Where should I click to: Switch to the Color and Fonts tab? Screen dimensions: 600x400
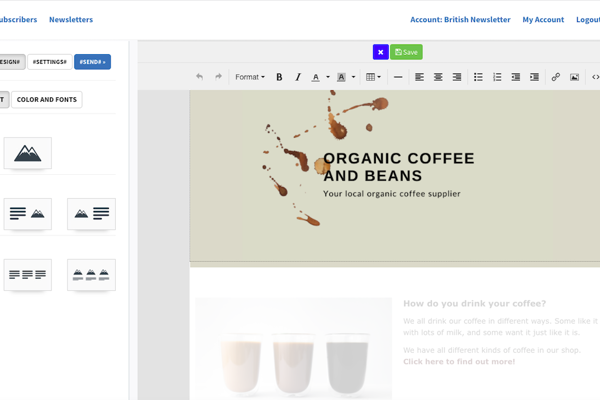tap(47, 100)
